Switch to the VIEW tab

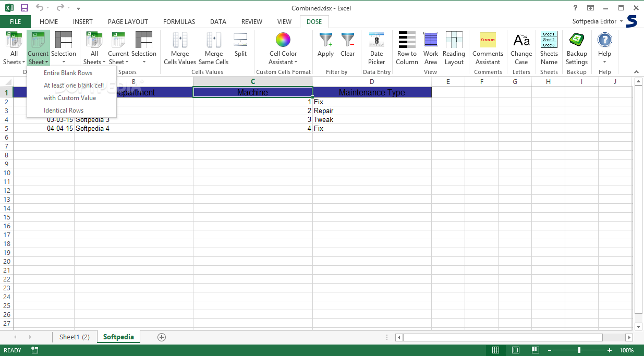[284, 22]
